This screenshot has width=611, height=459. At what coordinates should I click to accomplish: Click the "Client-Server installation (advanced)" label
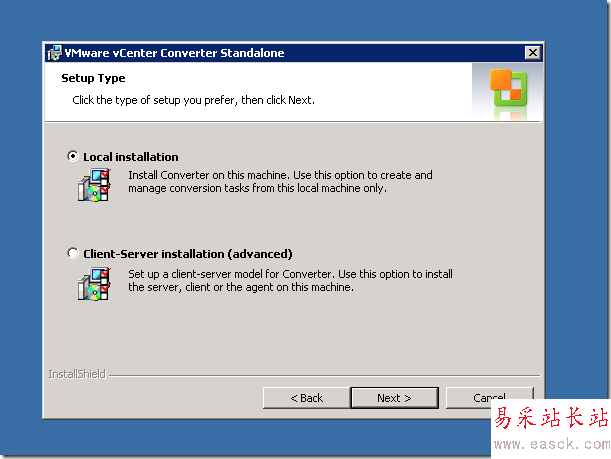click(188, 254)
